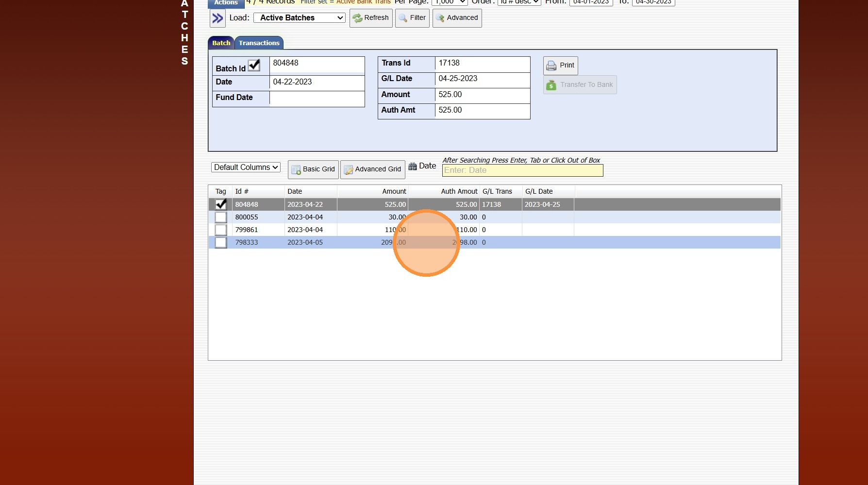Viewport: 868px width, 485px height.
Task: Click the From date field
Action: coord(591,2)
